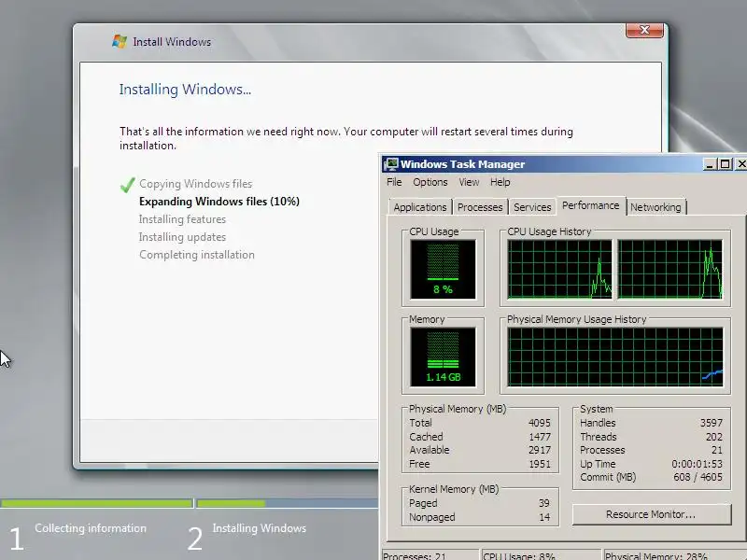Click the CPU Usage 8 % gauge

pyautogui.click(x=443, y=269)
